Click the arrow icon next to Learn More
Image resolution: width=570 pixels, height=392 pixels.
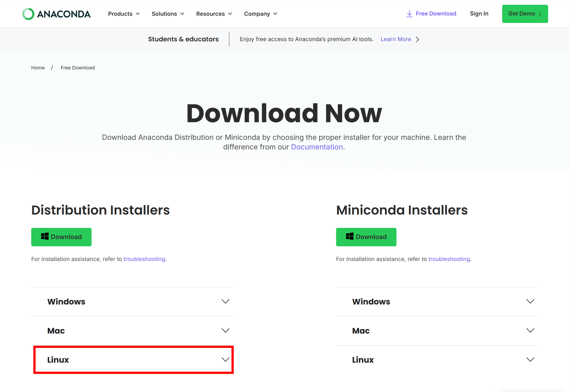pos(418,39)
